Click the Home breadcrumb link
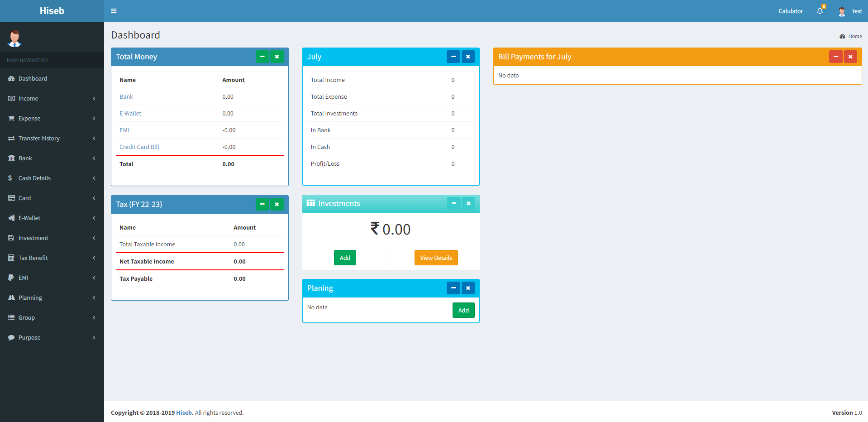Image resolution: width=868 pixels, height=422 pixels. pos(855,36)
